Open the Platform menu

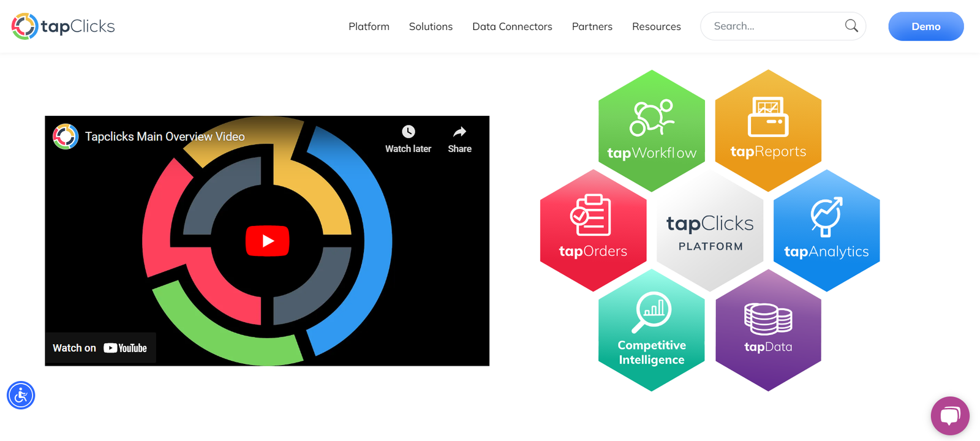click(x=369, y=26)
